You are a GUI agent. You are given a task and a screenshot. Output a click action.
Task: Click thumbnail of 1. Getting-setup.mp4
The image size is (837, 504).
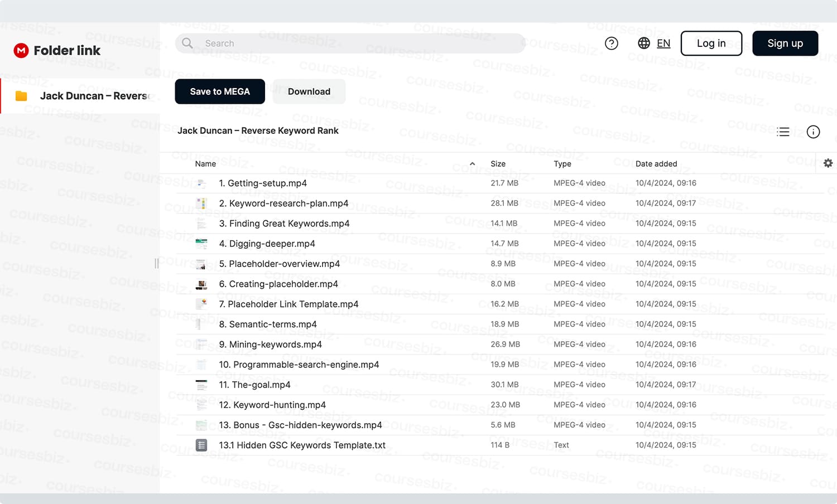[x=201, y=183]
